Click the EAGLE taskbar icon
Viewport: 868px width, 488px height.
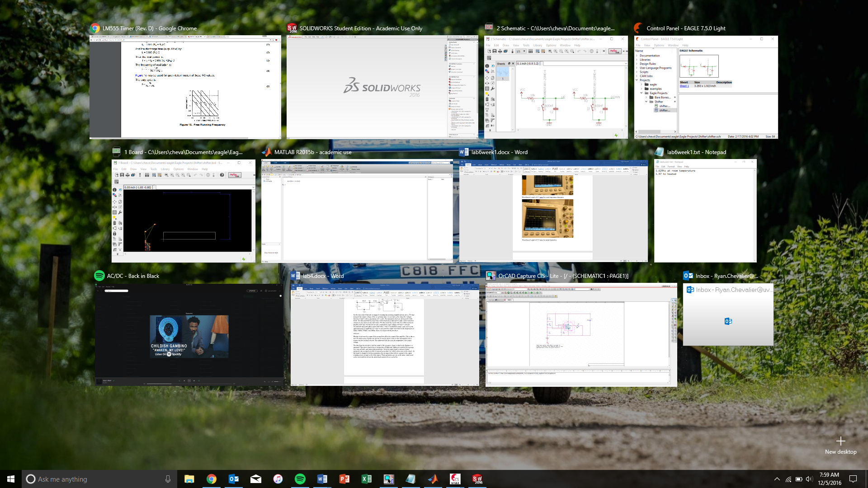[455, 479]
